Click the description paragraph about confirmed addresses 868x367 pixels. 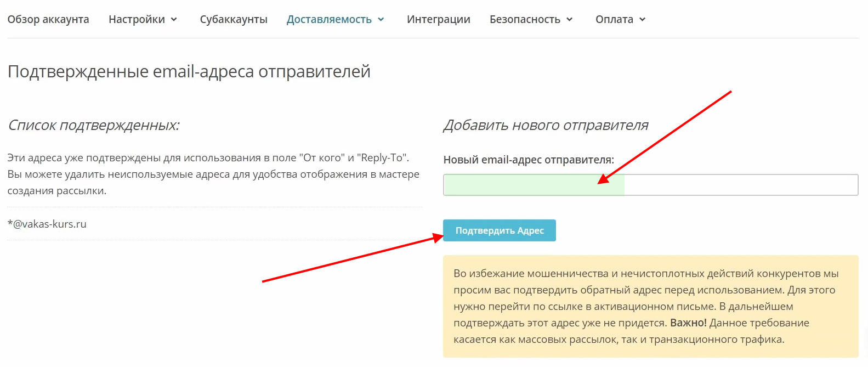point(213,174)
